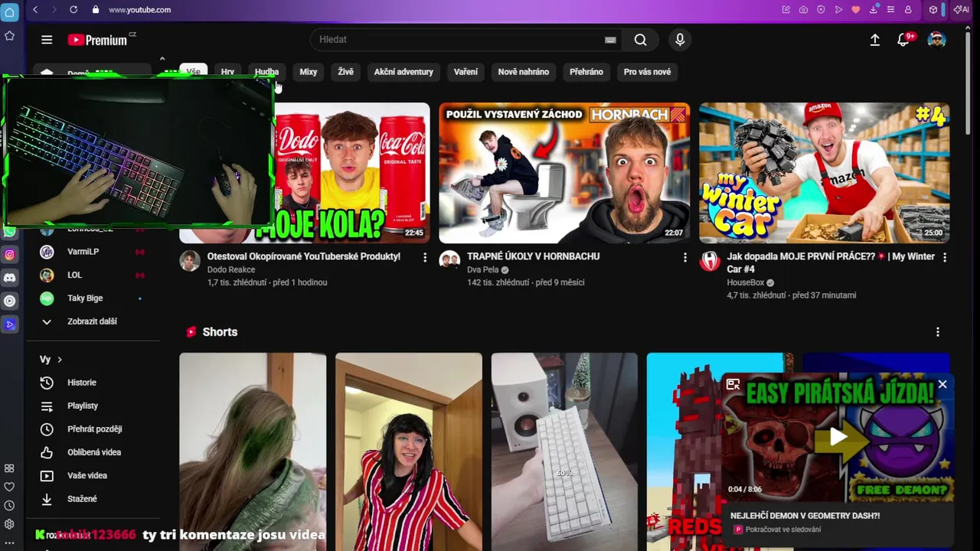Start voice search with the microphone icon

680,40
